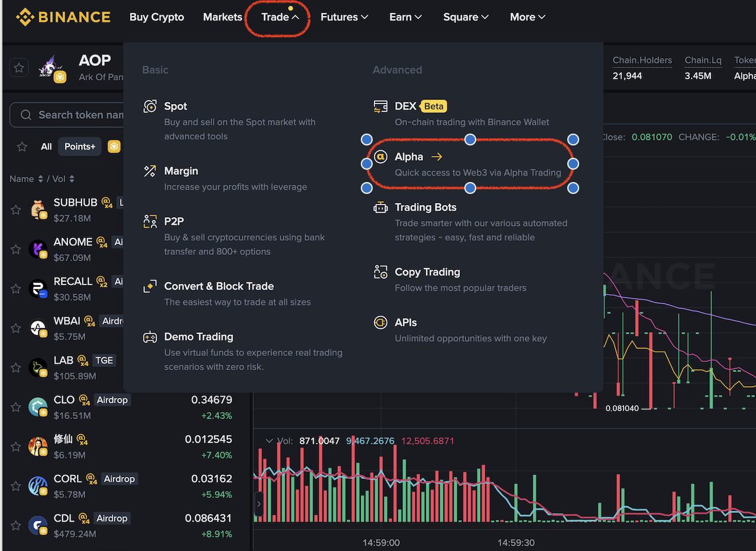Star the CLO row
Viewport: 756px width, 551px height.
(16, 407)
